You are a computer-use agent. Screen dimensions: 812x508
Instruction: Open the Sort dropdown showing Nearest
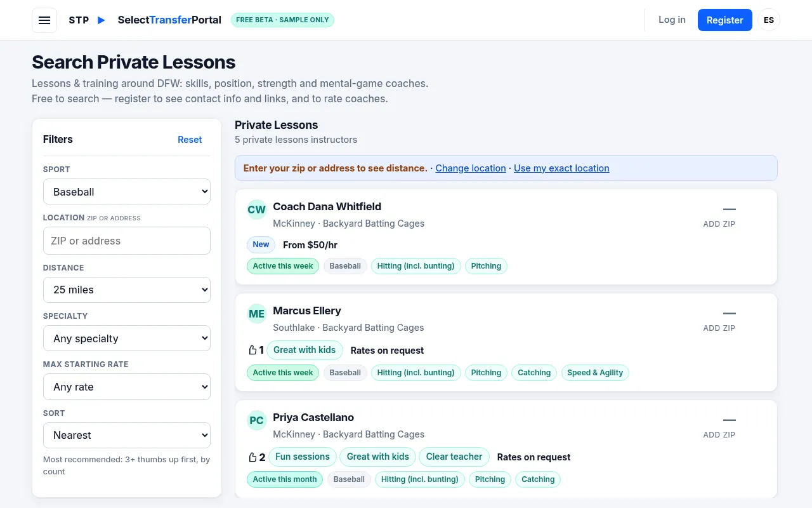point(127,435)
